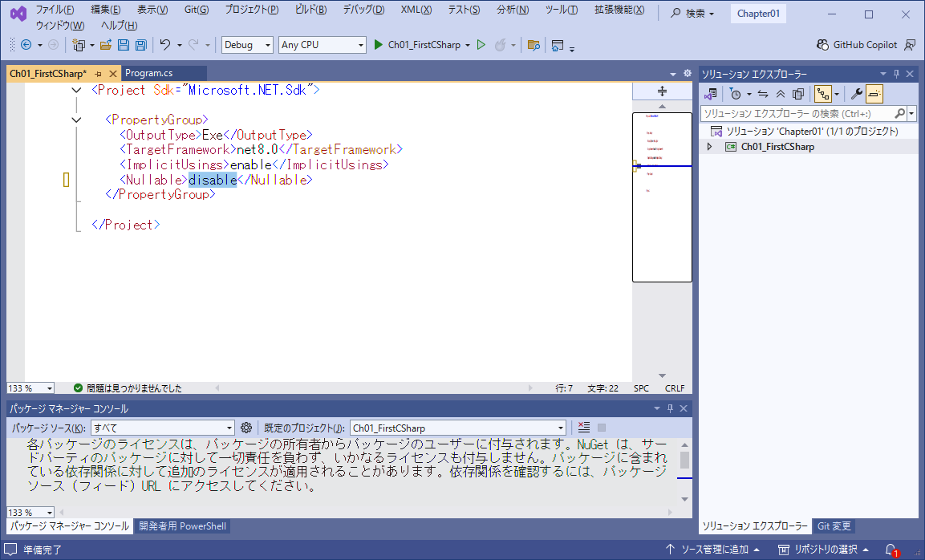Collapse the PropertyGroup XML element
Image resolution: width=925 pixels, height=560 pixels.
(x=76, y=120)
